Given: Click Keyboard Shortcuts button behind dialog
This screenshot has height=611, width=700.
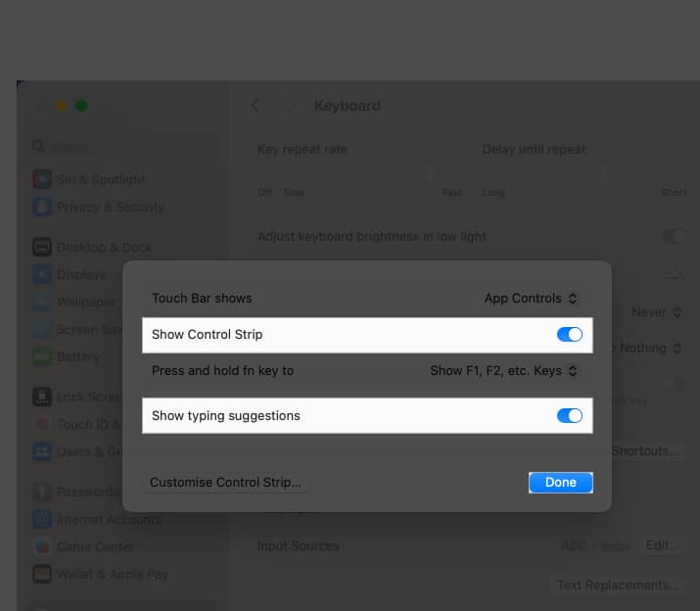Looking at the screenshot, I should point(646,451).
